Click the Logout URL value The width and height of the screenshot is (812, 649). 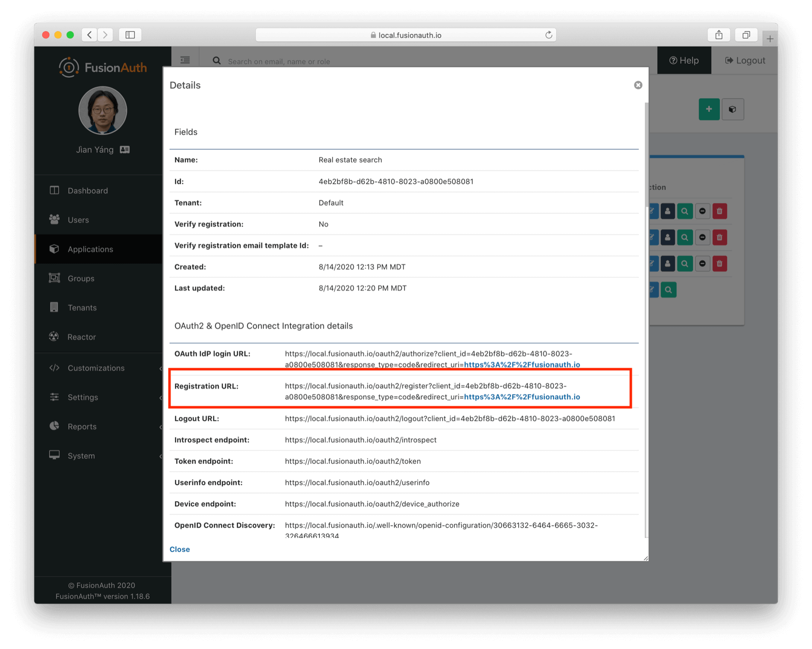click(450, 418)
